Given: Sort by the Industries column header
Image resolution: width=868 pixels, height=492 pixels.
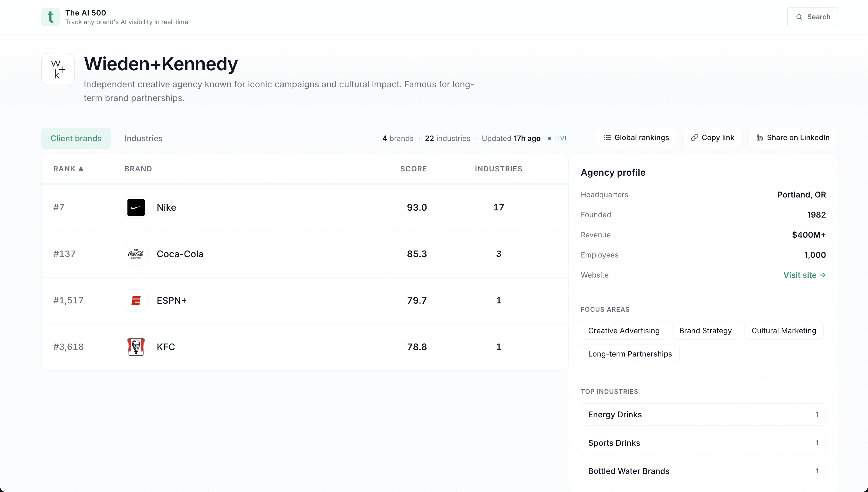Looking at the screenshot, I should pyautogui.click(x=498, y=168).
